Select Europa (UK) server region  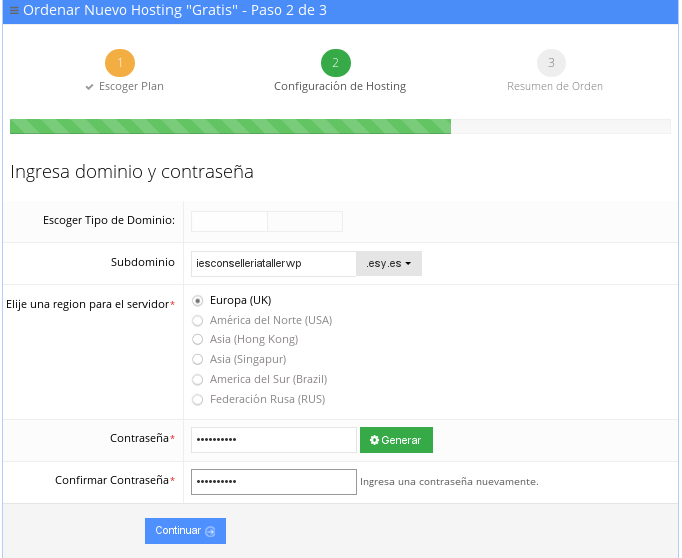[197, 301]
